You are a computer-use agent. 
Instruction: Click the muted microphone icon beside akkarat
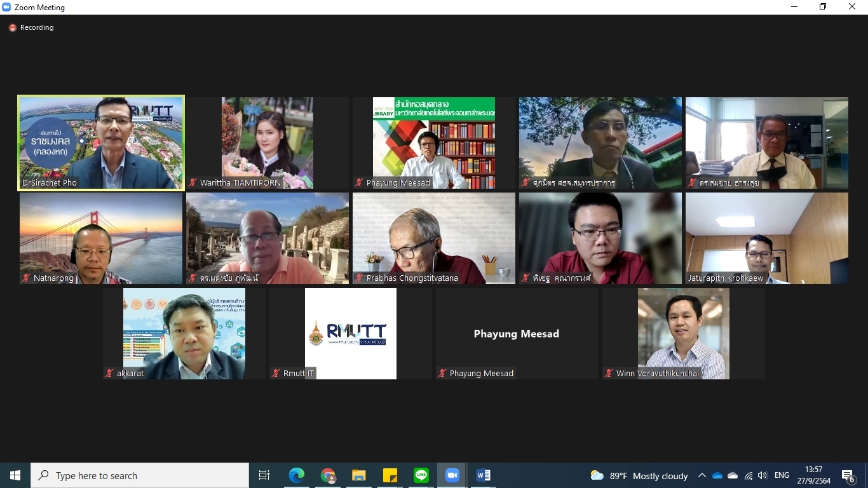(109, 374)
